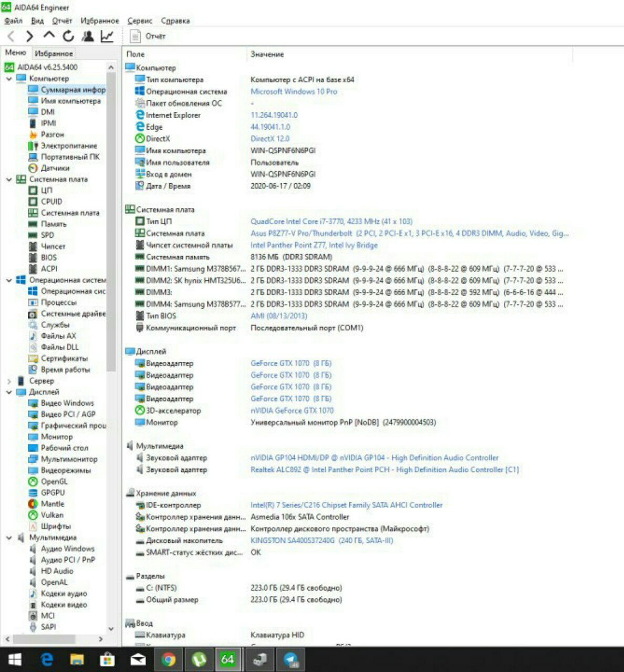This screenshot has width=624, height=672.
Task: Open the Отчёт menu in menu bar
Action: (x=62, y=21)
